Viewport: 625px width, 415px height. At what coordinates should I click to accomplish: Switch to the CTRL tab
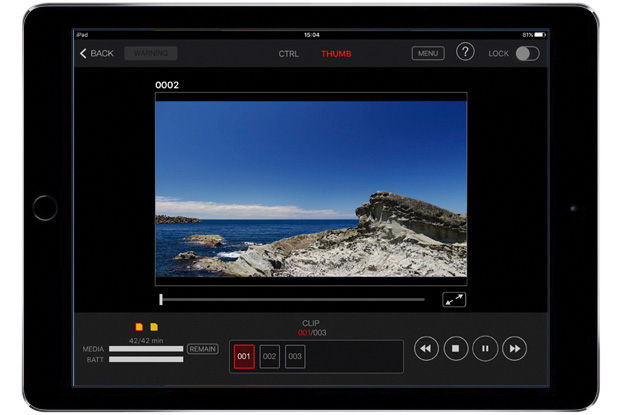pyautogui.click(x=288, y=54)
